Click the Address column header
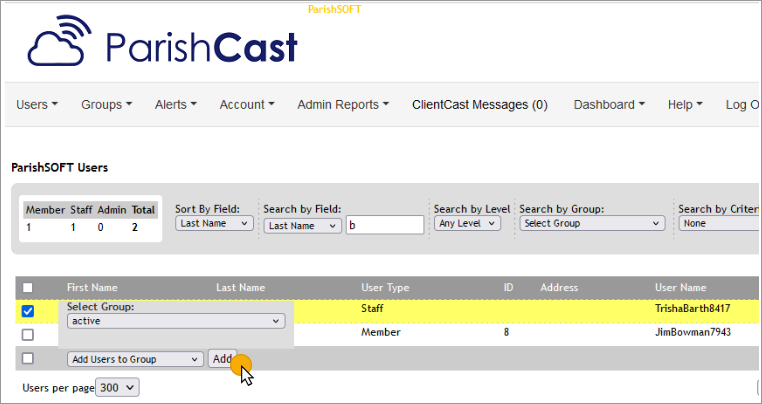The image size is (762, 404). click(559, 287)
